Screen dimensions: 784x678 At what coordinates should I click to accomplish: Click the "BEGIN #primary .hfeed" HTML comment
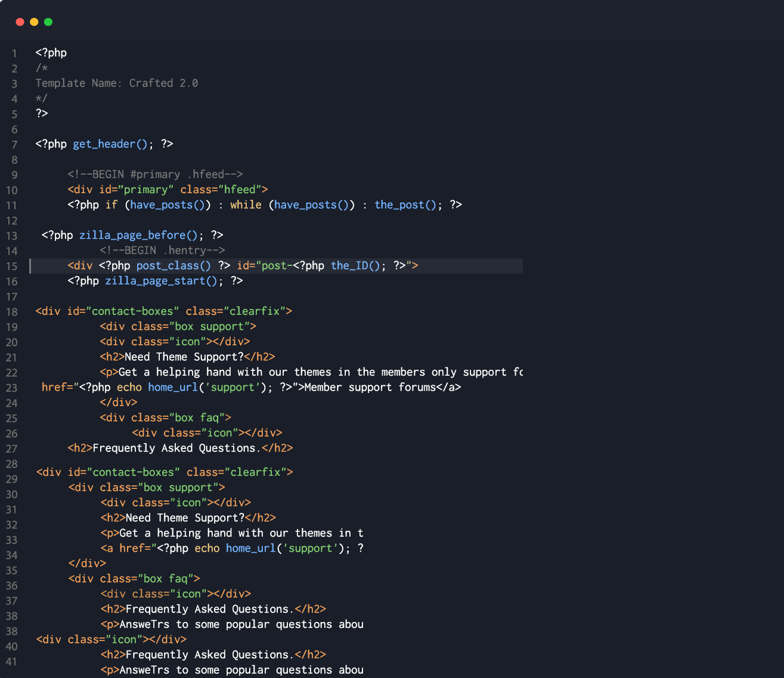coord(155,175)
